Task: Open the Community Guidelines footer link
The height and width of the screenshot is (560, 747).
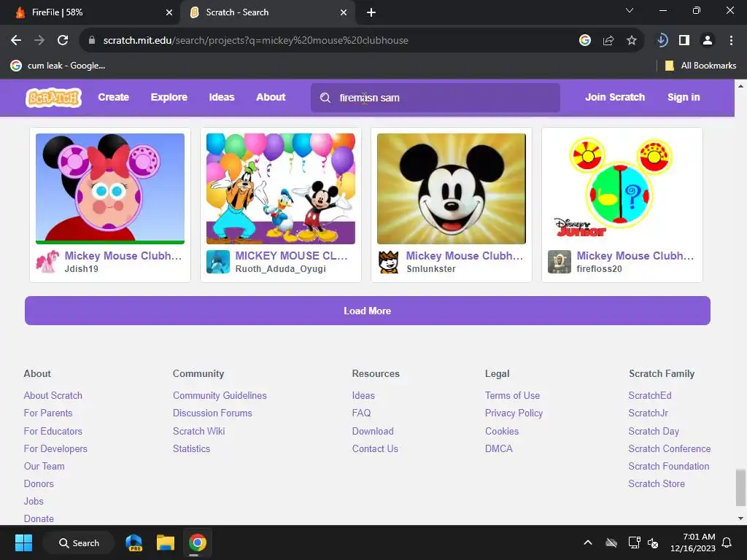Action: coord(220,396)
